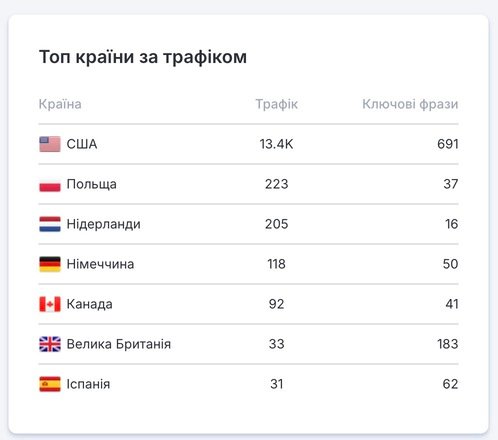Click the Great Britain flag icon
Viewport: 498px width, 440px height.
click(50, 344)
